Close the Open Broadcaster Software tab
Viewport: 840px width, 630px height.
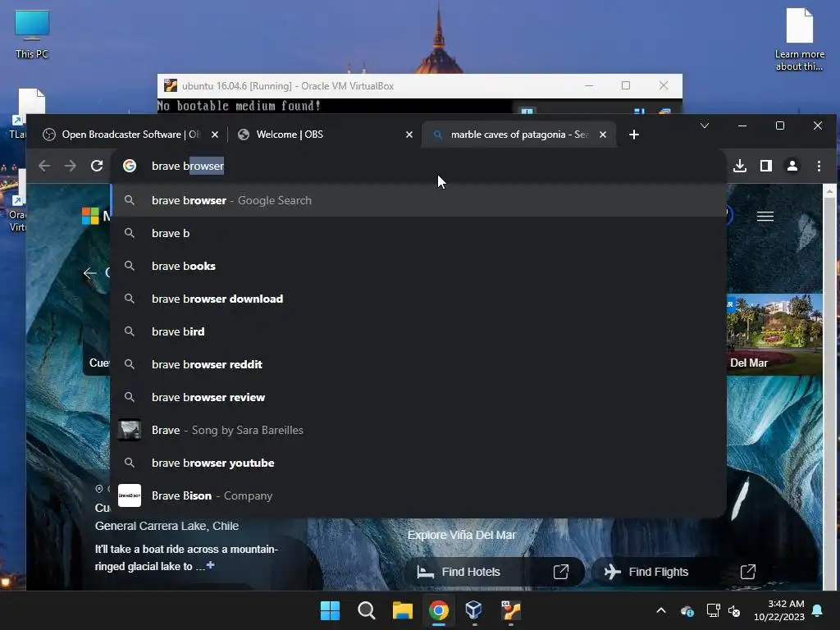point(215,135)
